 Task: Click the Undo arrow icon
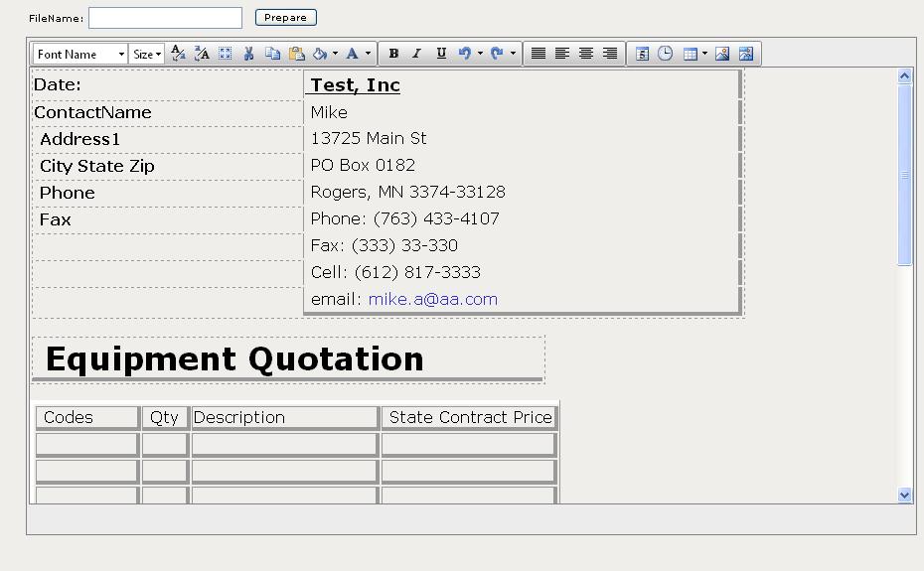point(465,54)
